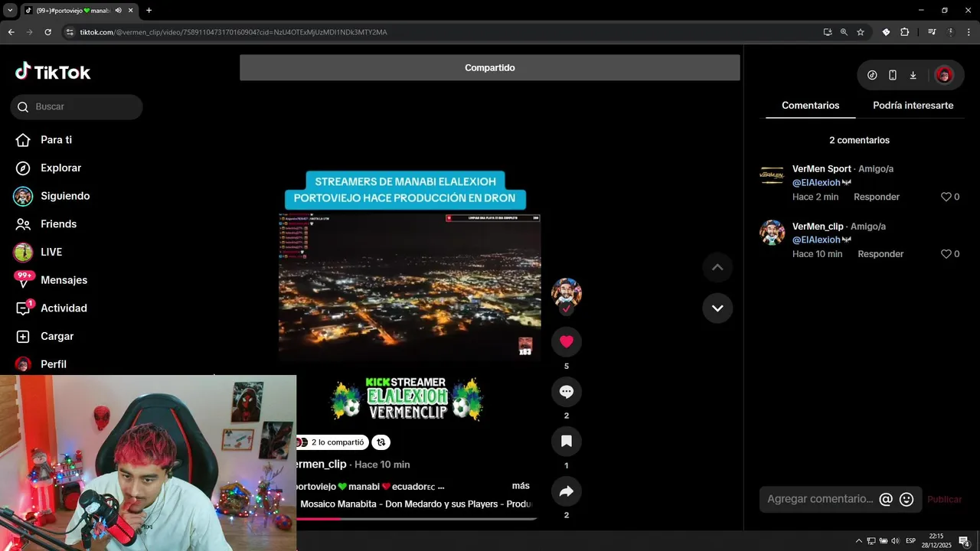Screen dimensions: 980x551
Task: Open the media controls music icon
Action: pos(932,32)
